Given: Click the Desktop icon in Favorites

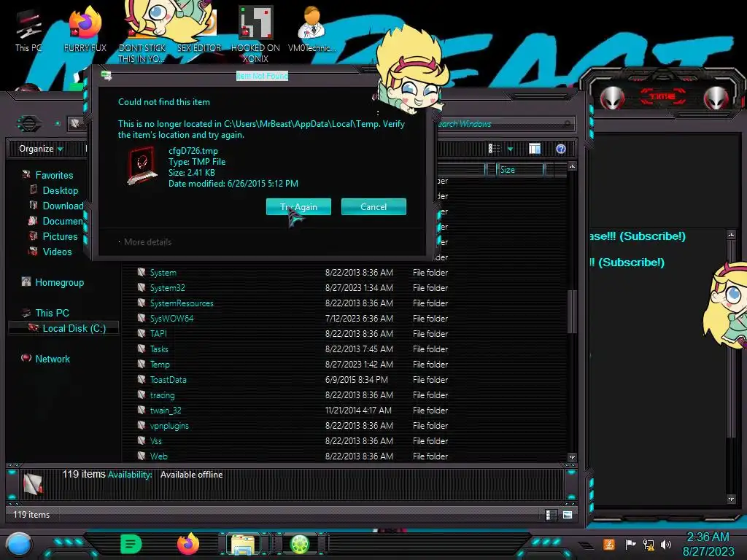Looking at the screenshot, I should click(x=34, y=190).
